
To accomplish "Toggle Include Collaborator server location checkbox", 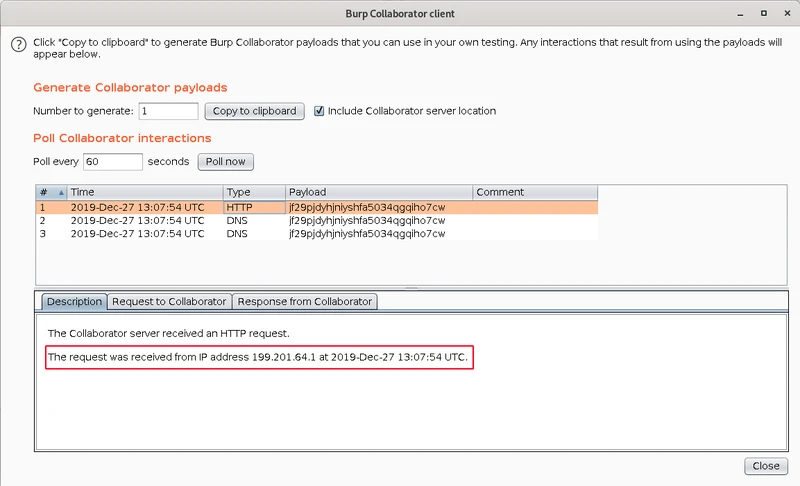I will [319, 111].
